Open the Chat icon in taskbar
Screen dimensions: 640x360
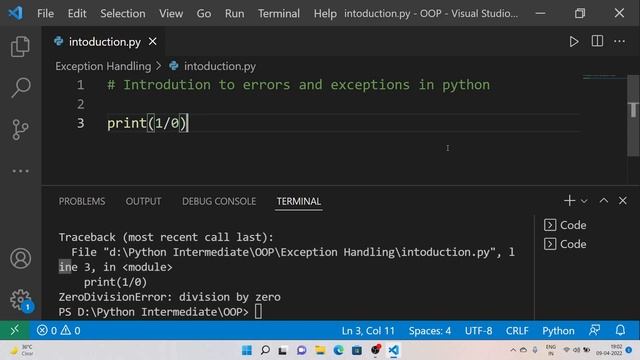click(302, 350)
